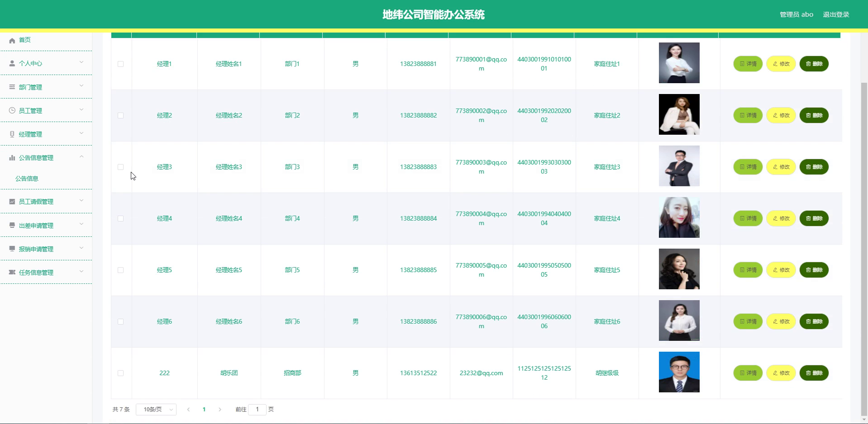Select the checkbox for row 经理1
This screenshot has height=424, width=868.
[x=120, y=64]
